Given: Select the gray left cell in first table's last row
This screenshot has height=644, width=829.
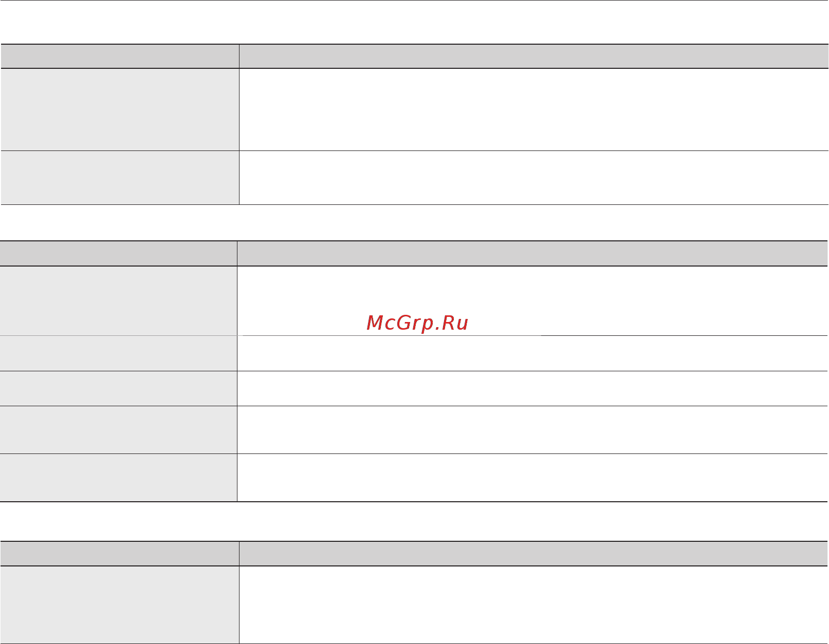Looking at the screenshot, I should [120, 178].
